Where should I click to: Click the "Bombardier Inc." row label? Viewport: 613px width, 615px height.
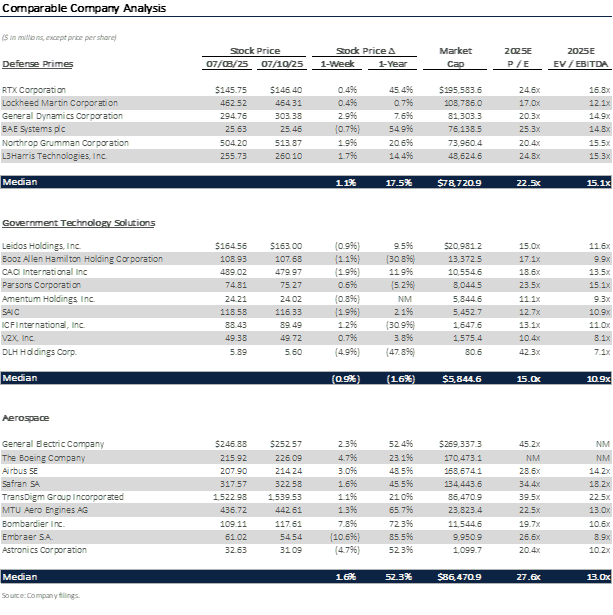click(33, 524)
